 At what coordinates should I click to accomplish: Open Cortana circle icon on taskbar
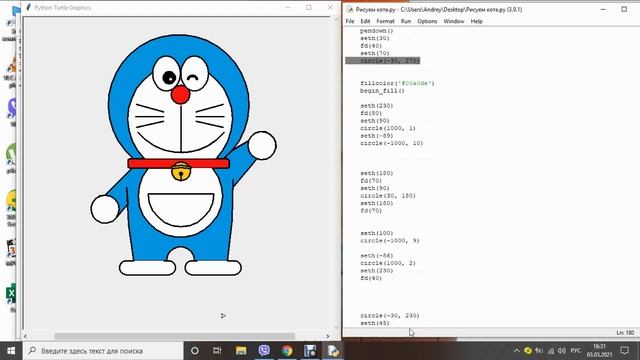click(x=195, y=351)
